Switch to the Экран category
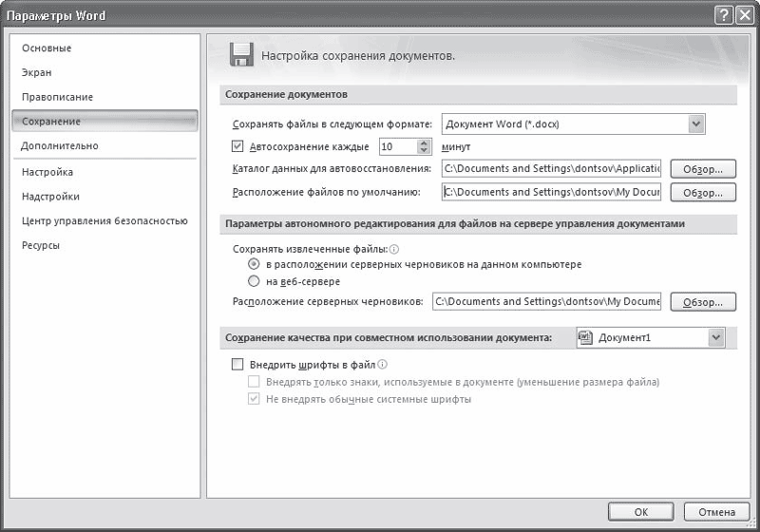 (x=36, y=72)
